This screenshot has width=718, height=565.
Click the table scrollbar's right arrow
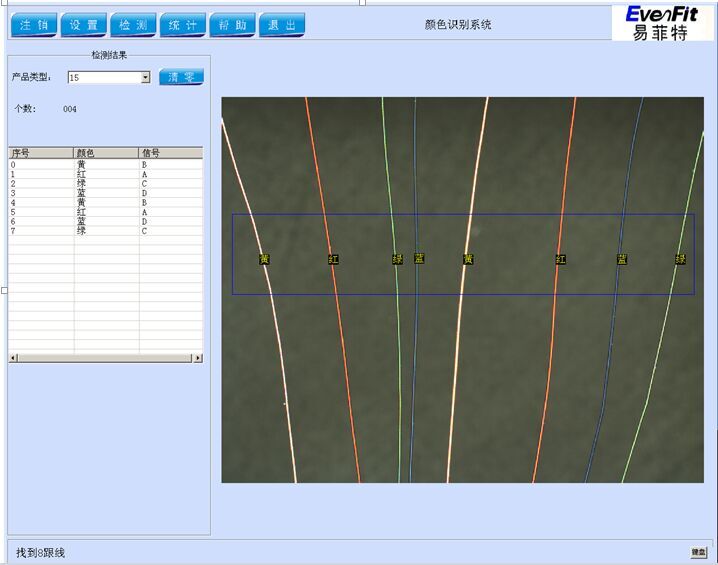tap(198, 358)
